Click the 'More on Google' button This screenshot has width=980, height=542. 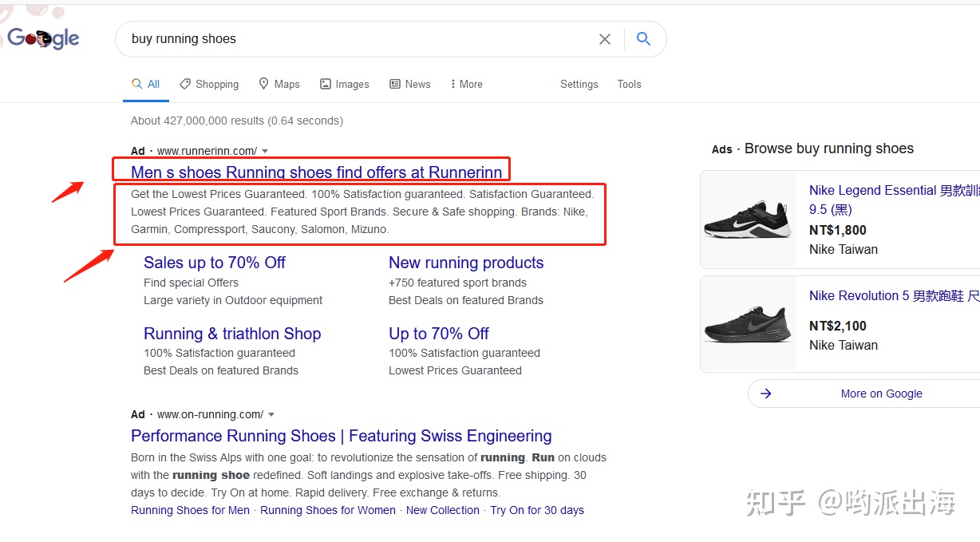click(863, 394)
